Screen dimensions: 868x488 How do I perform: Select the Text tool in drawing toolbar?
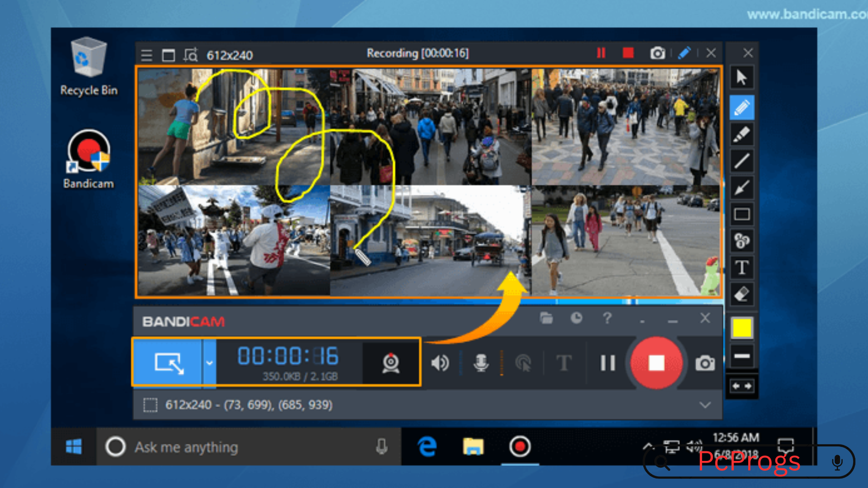coord(742,267)
